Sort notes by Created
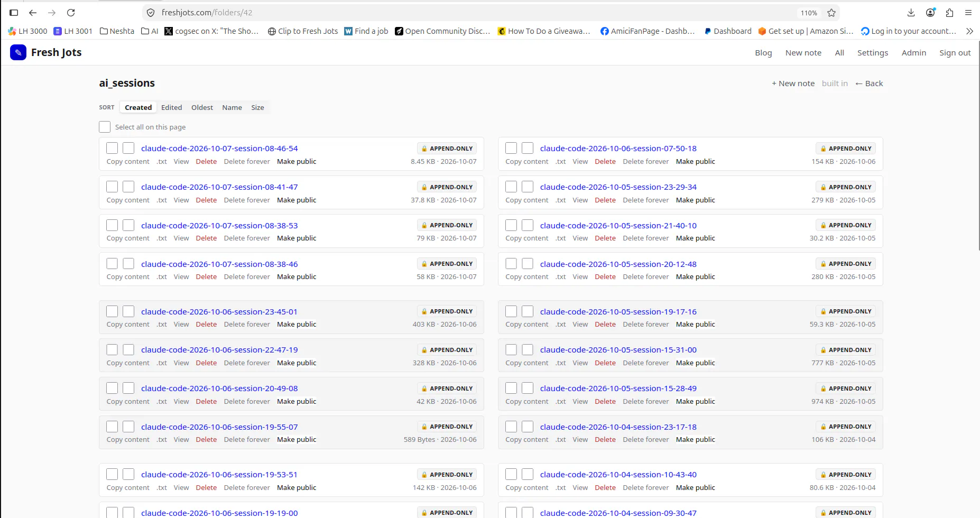Image resolution: width=980 pixels, height=518 pixels. pyautogui.click(x=138, y=107)
